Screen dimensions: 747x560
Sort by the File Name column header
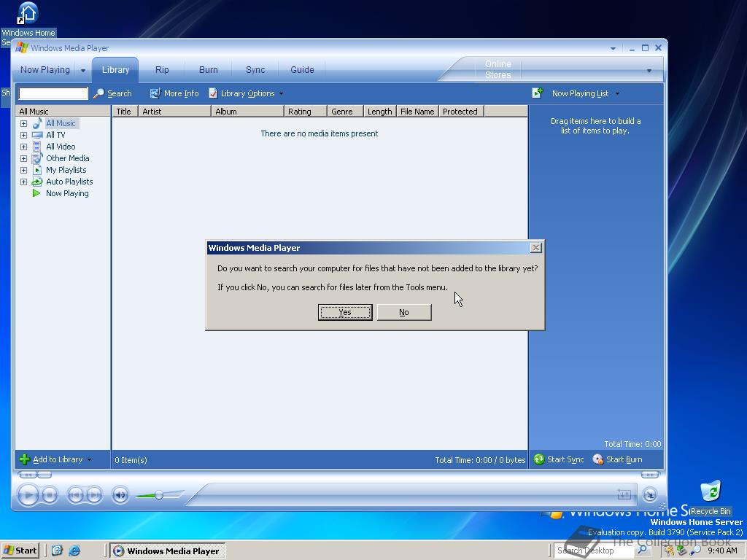click(x=417, y=112)
